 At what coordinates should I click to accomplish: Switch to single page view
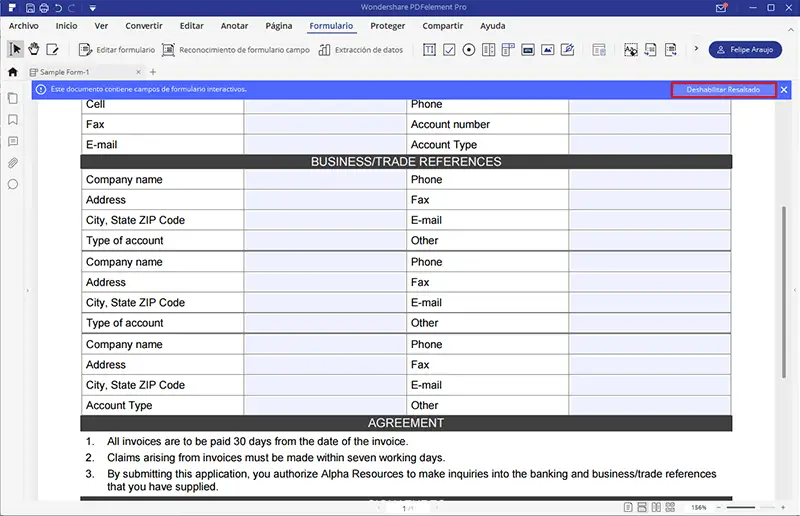[628, 507]
